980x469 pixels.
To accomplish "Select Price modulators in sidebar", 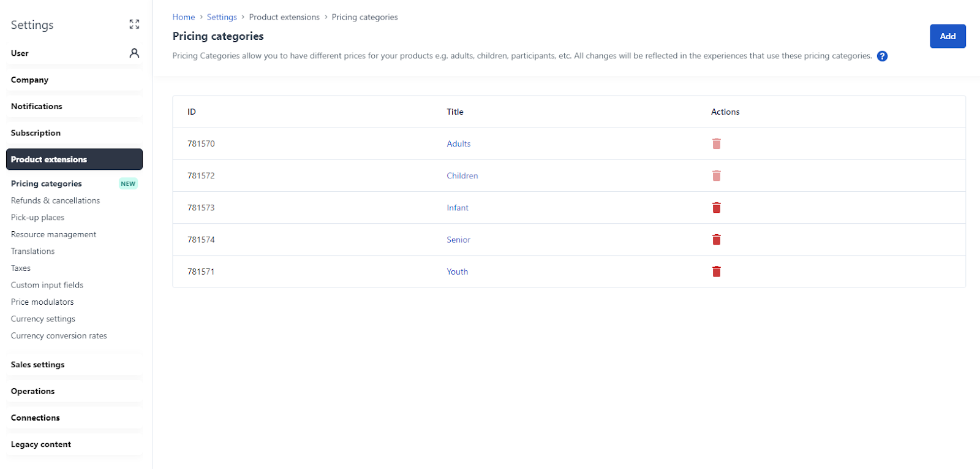I will tap(42, 302).
